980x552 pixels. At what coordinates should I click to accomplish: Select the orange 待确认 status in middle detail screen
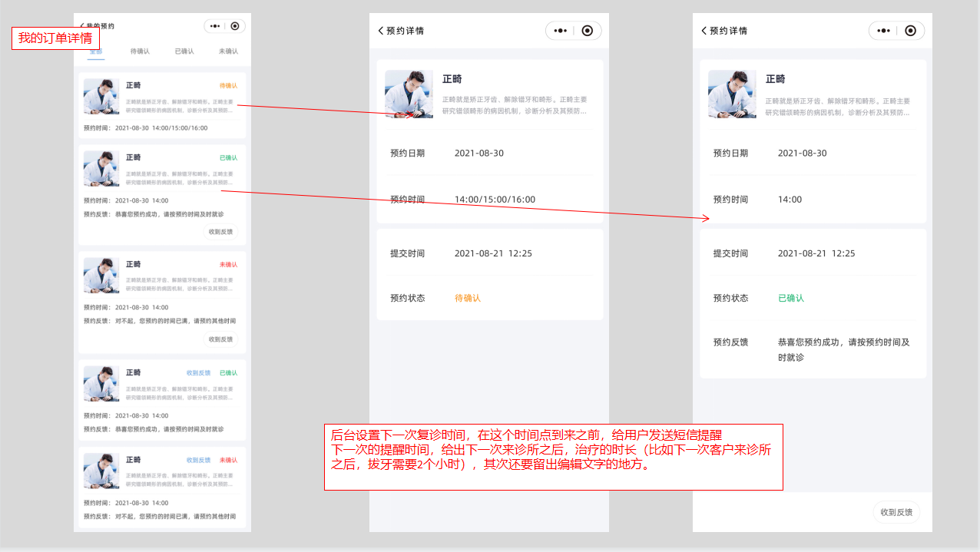[x=468, y=298]
